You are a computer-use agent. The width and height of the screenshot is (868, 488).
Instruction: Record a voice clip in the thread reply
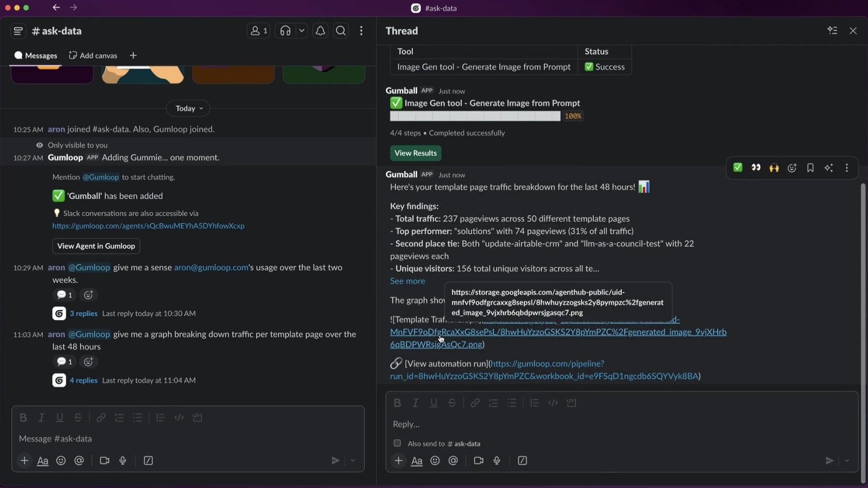pos(497,460)
